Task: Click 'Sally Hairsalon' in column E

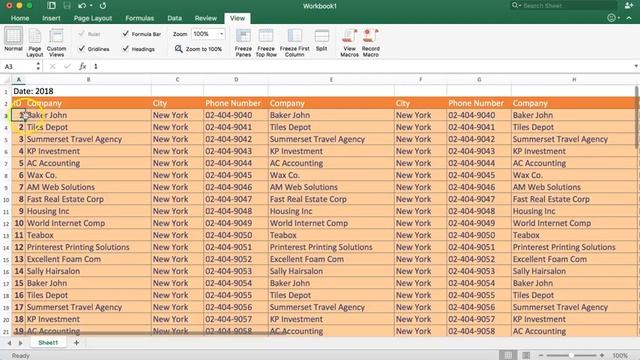Action: tap(296, 271)
